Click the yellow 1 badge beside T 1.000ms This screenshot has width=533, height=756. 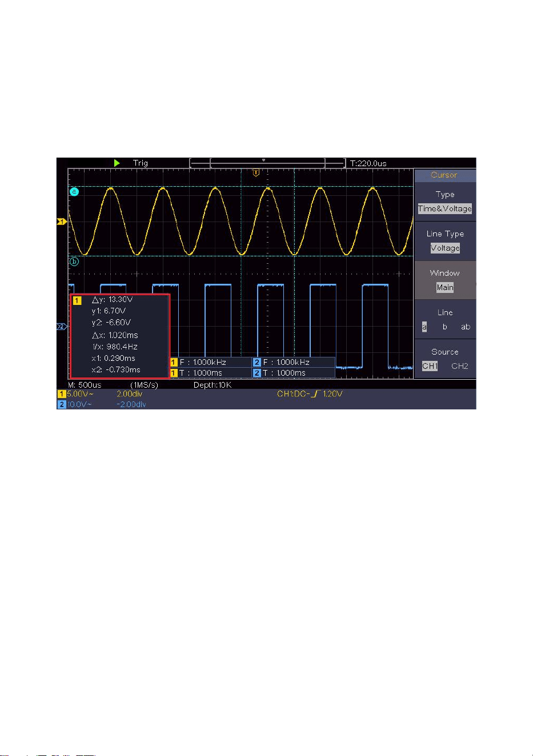(174, 373)
